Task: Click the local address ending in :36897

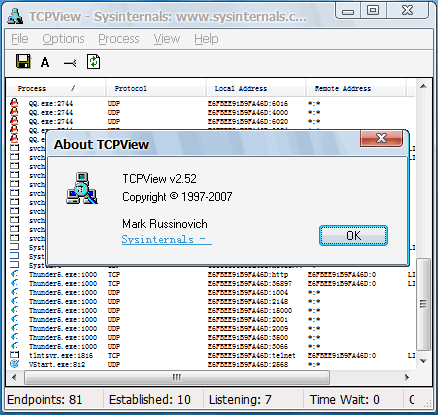Action: coord(250,284)
